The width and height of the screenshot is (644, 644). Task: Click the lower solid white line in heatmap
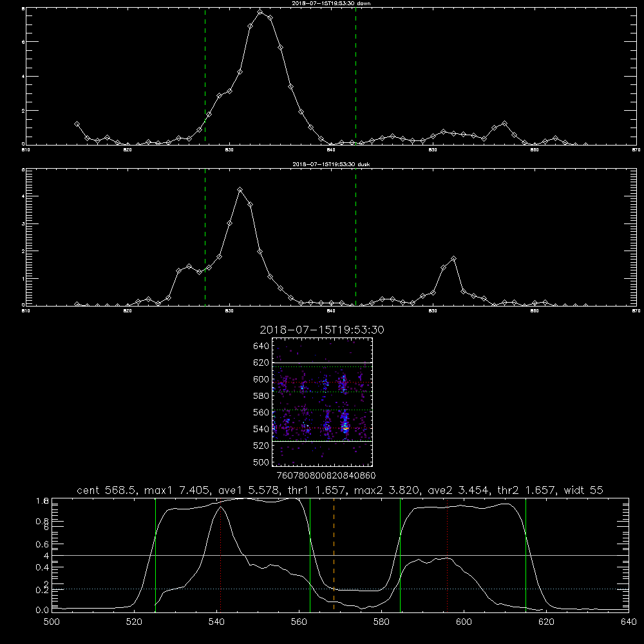323,441
